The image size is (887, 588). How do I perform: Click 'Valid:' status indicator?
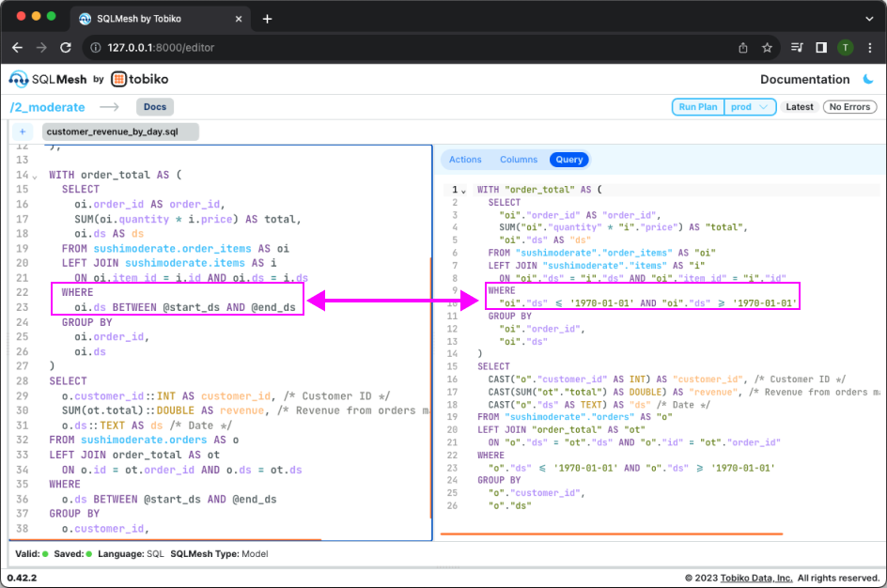click(32, 553)
